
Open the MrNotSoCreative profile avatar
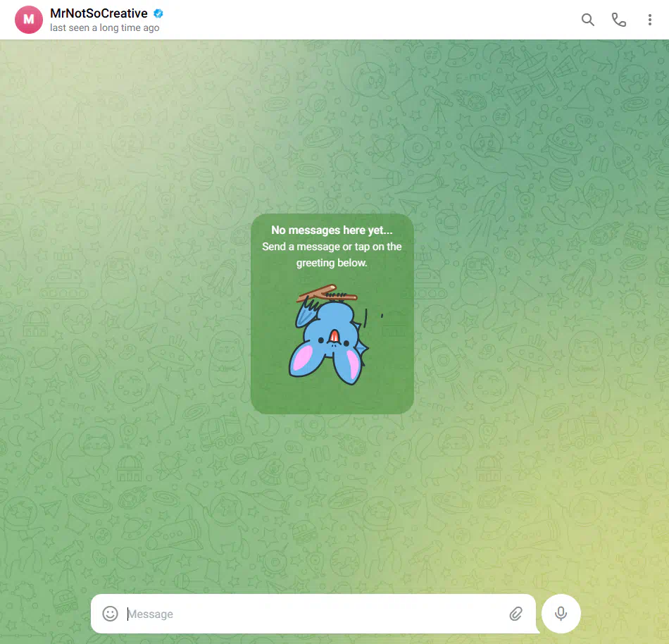point(29,20)
